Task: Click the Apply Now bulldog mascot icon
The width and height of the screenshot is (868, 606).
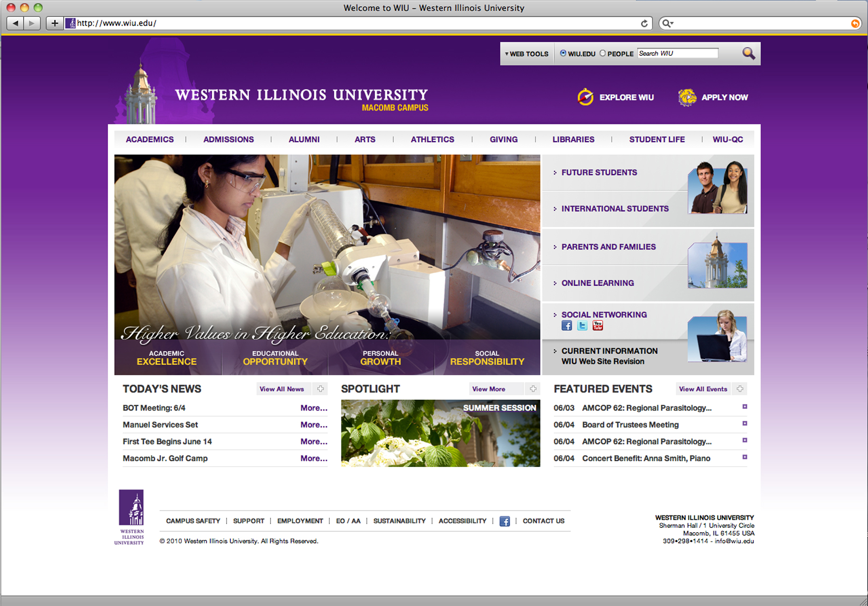Action: pos(687,97)
